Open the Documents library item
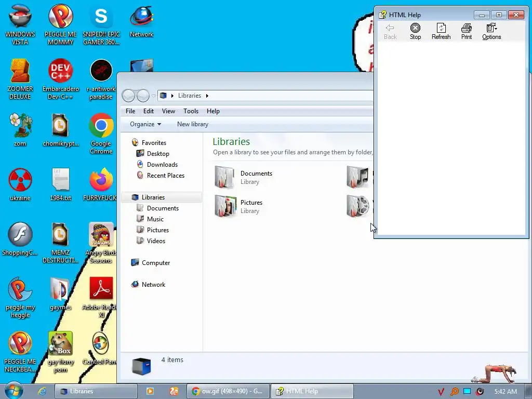This screenshot has height=399, width=532. click(x=244, y=177)
